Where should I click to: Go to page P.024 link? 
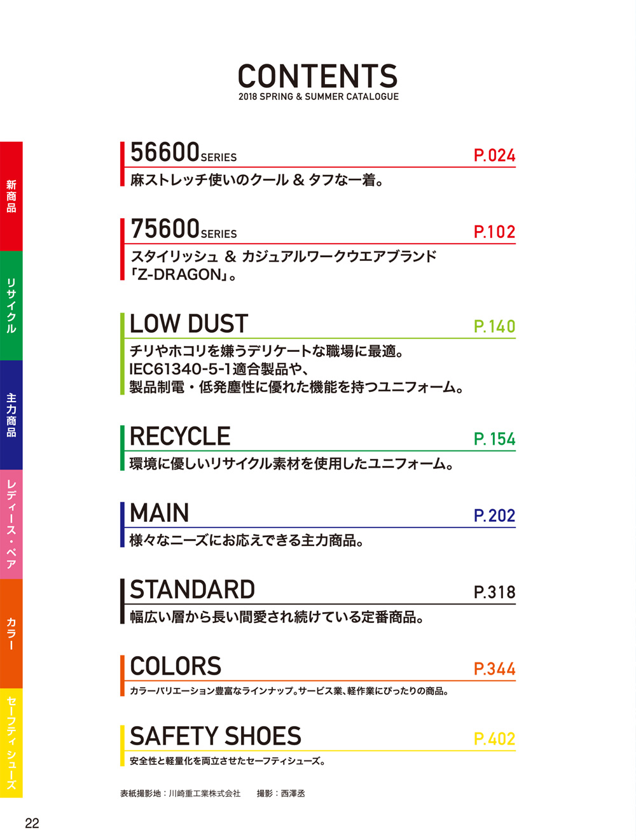[x=494, y=155]
